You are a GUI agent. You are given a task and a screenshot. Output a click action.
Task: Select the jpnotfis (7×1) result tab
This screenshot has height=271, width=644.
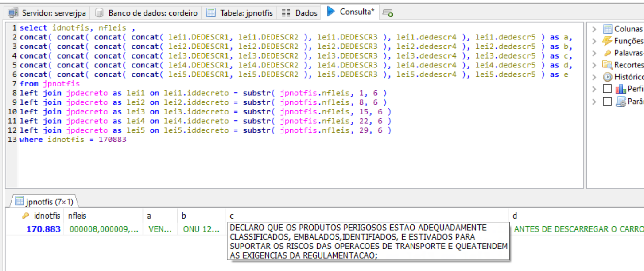tap(44, 202)
